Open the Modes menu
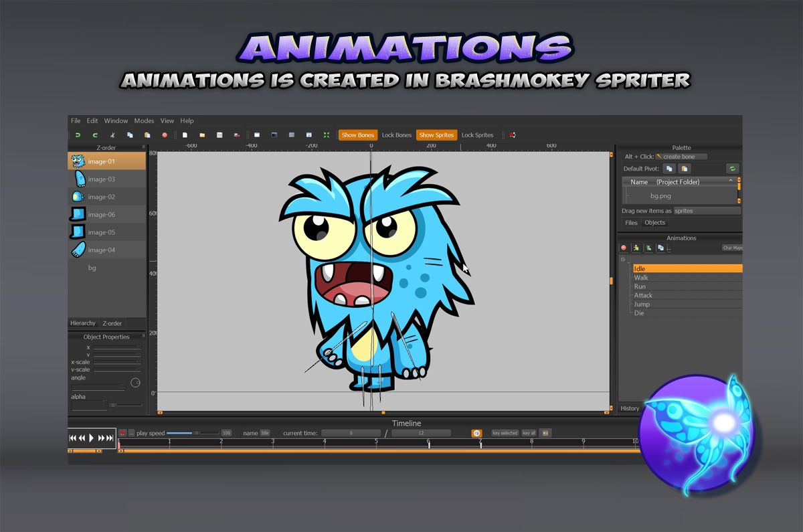This screenshot has width=803, height=532. coord(144,121)
